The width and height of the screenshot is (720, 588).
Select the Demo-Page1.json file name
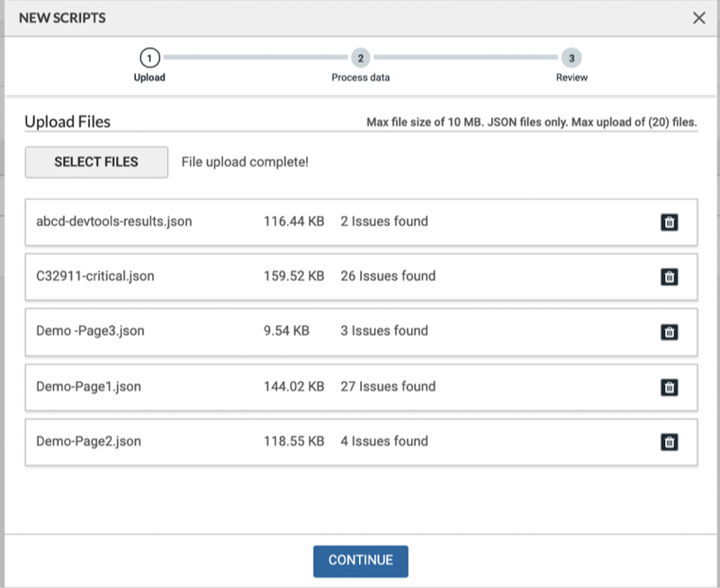point(88,387)
